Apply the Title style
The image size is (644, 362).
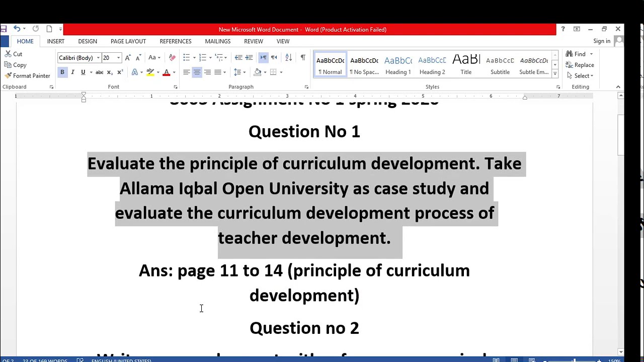pyautogui.click(x=466, y=65)
